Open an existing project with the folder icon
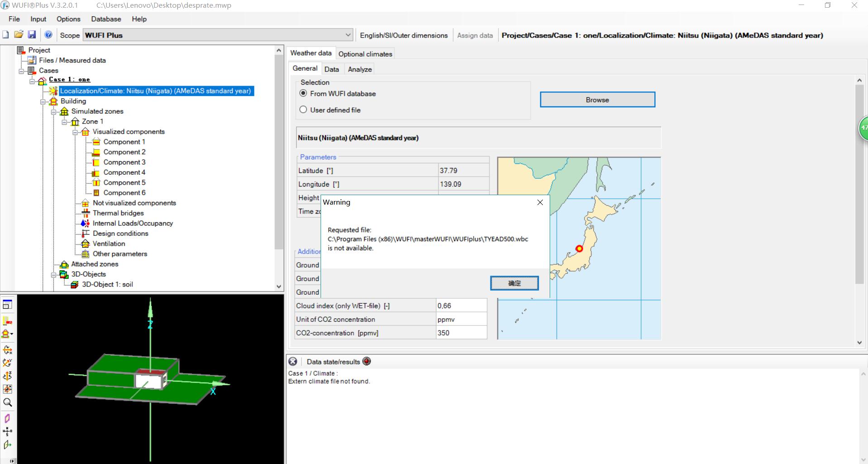Screen dimensions: 868x464 19,35
